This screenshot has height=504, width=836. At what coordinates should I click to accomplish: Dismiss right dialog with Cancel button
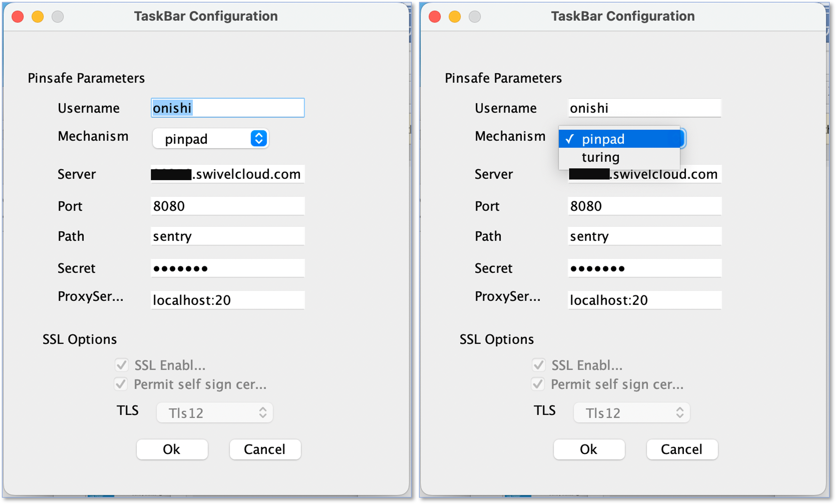point(682,449)
